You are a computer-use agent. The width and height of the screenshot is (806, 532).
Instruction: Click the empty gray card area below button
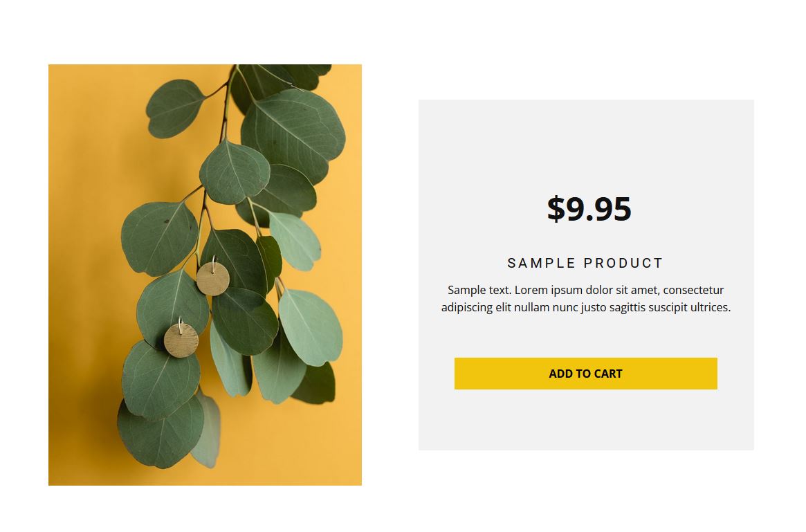(586, 420)
